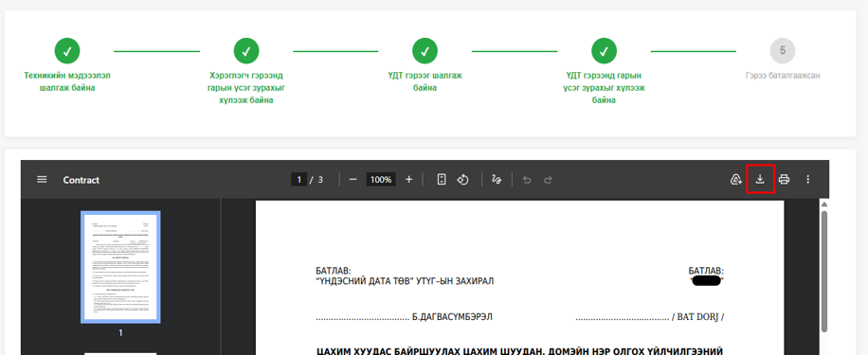
Task: Click the third step checkmark circle
Action: (425, 51)
